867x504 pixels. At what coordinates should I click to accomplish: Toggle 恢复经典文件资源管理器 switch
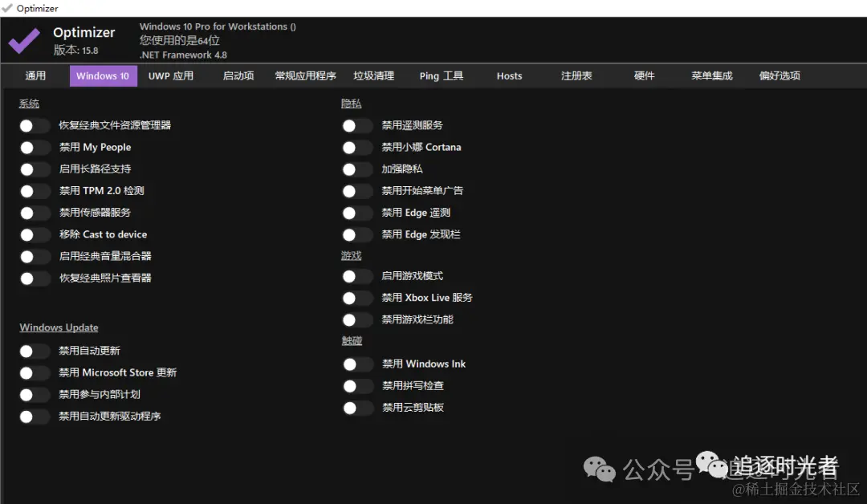[x=35, y=126]
